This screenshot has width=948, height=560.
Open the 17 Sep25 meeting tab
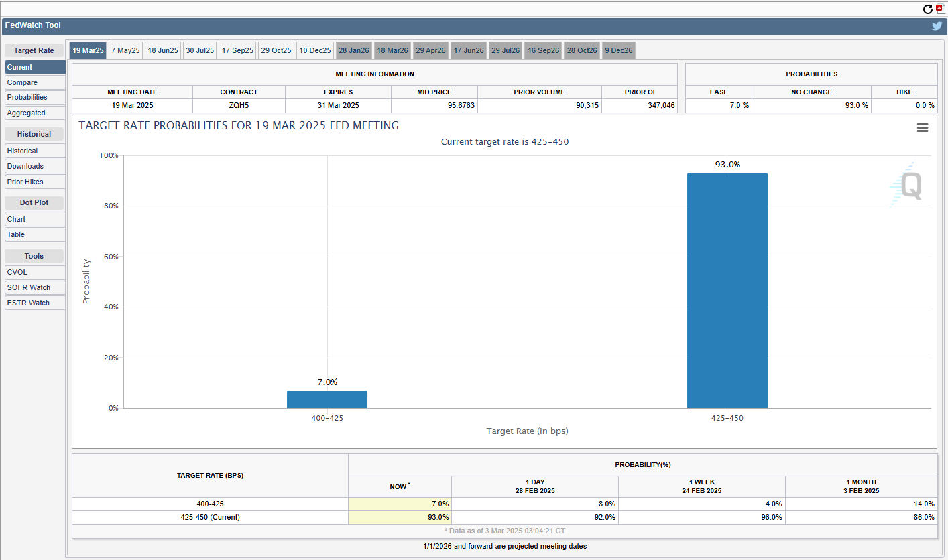[x=238, y=50]
